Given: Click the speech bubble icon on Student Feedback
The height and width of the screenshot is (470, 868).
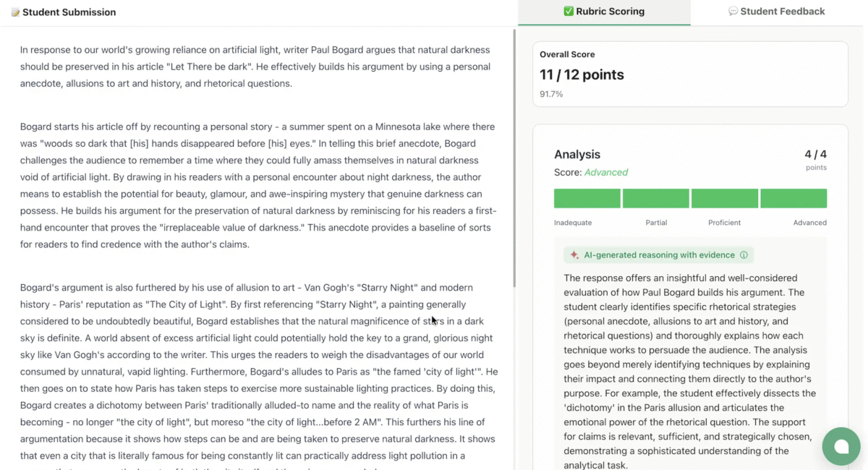Looking at the screenshot, I should pyautogui.click(x=733, y=12).
